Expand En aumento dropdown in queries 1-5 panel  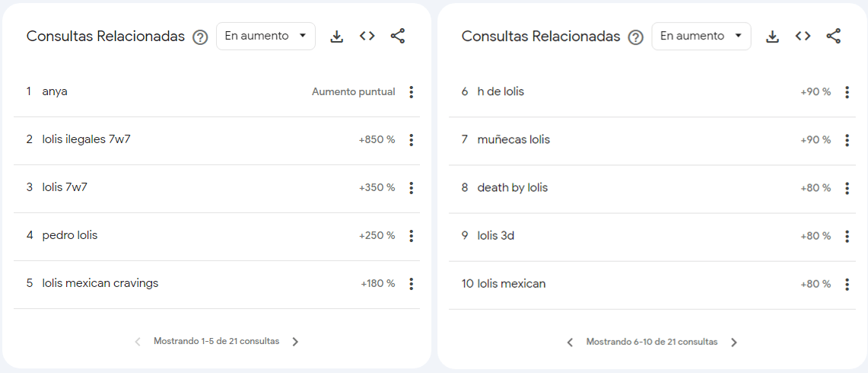coord(265,36)
